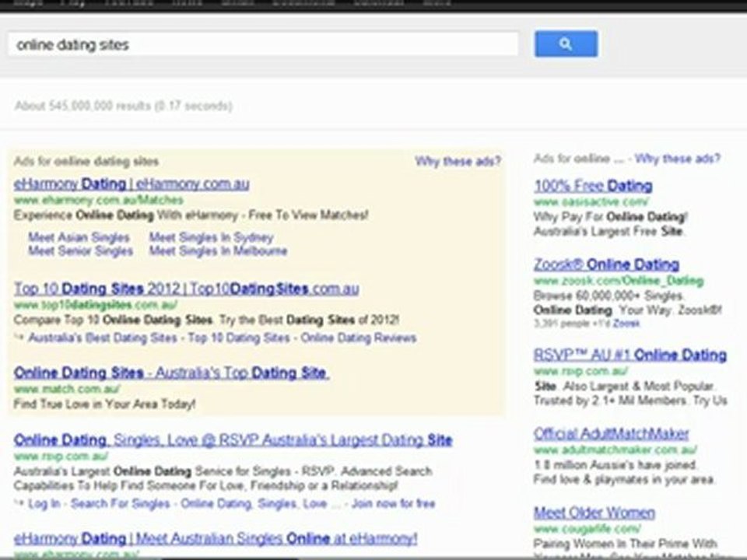Click the 'Online Dating, Singles, Love ...' sitelink
The height and width of the screenshot is (560, 747).
(x=261, y=504)
